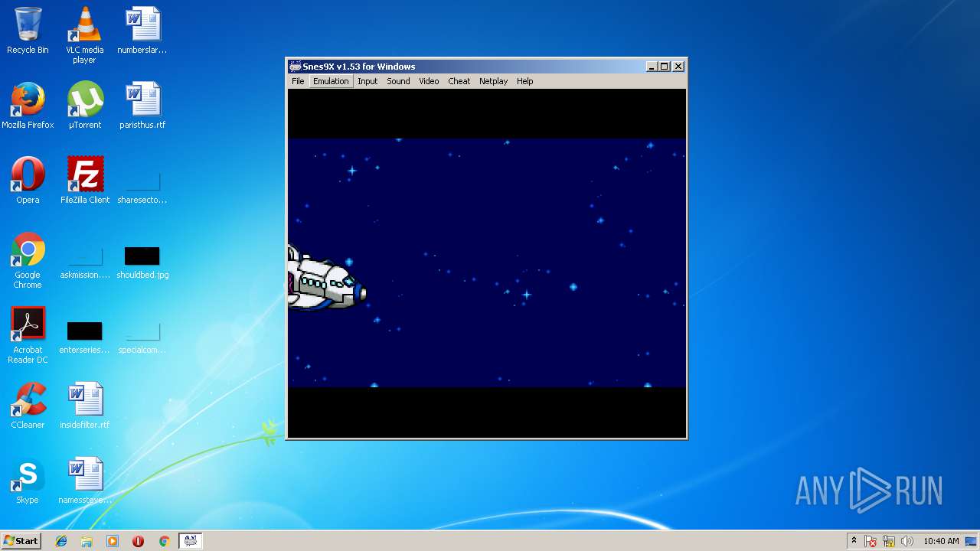Open the network tray icon
980x551 pixels.
(889, 541)
